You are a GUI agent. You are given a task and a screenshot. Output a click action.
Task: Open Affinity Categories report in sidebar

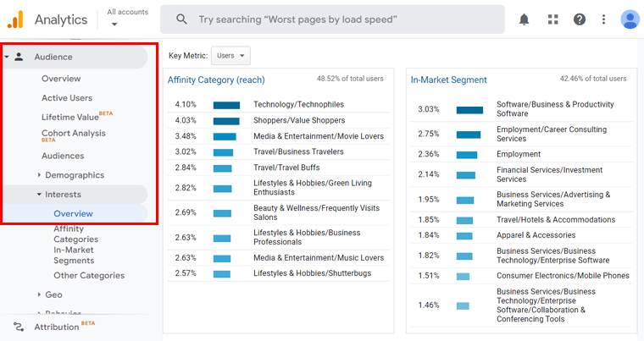[76, 234]
